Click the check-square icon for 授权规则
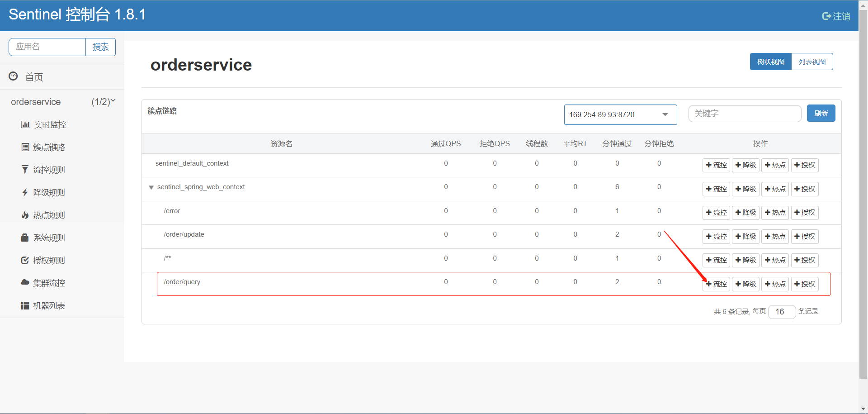The width and height of the screenshot is (868, 414). pyautogui.click(x=25, y=260)
